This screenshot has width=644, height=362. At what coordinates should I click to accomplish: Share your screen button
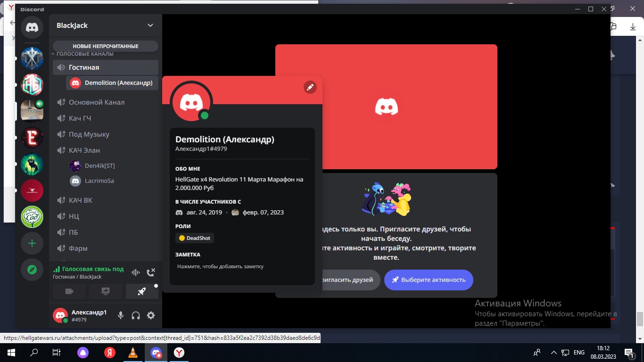point(106,291)
